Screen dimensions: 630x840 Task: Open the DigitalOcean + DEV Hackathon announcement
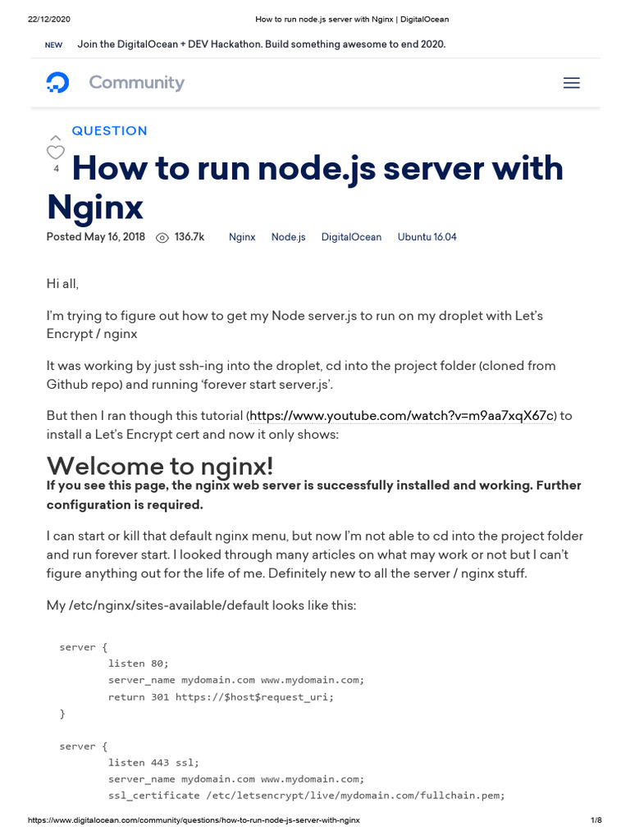coord(262,44)
